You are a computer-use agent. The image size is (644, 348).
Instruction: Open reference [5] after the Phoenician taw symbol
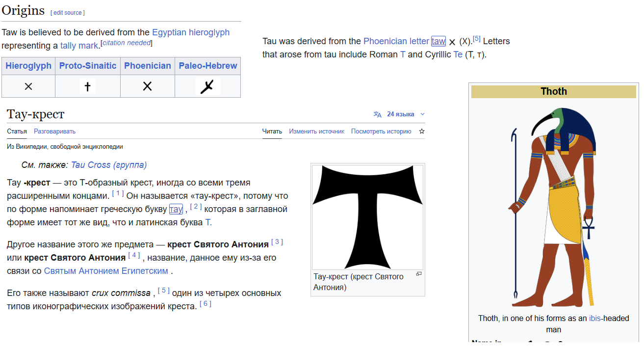coord(477,39)
